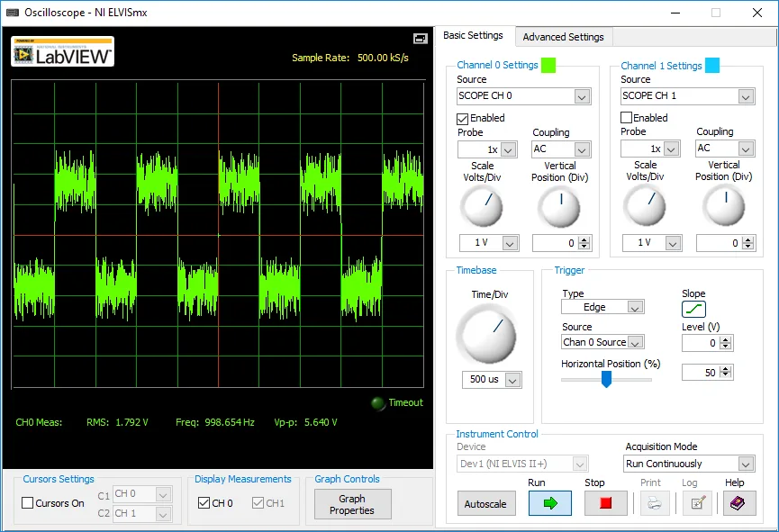Click the Timeout indicator LED
This screenshot has width=779, height=532.
[378, 403]
